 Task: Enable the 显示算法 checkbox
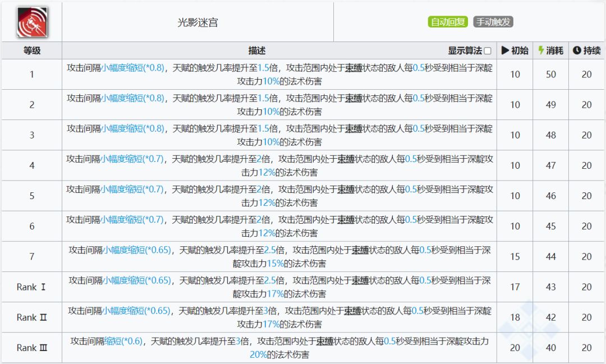[488, 51]
